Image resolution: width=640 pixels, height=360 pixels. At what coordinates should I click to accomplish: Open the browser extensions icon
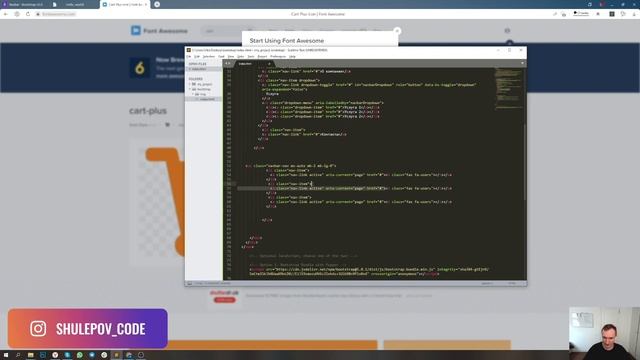pyautogui.click(x=611, y=14)
